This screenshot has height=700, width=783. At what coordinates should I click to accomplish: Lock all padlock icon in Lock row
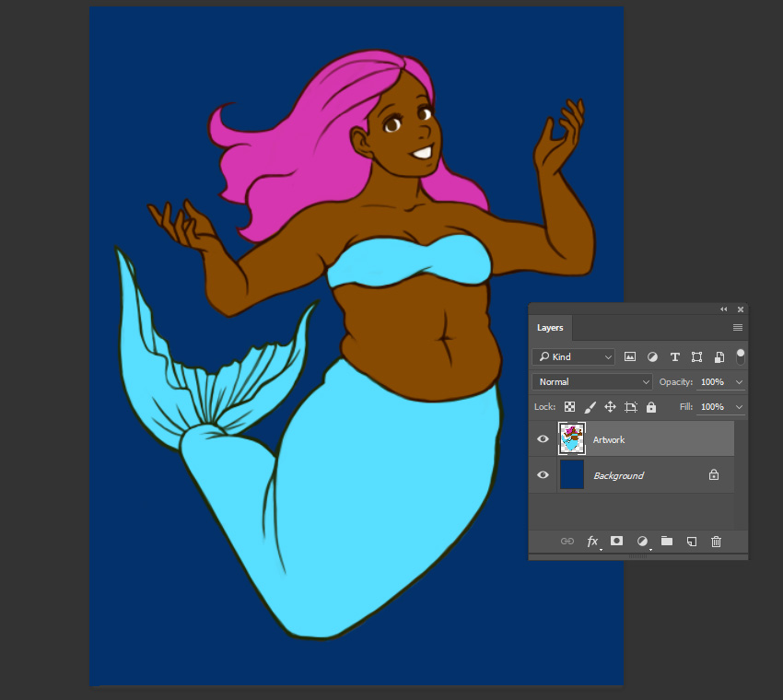coord(650,407)
